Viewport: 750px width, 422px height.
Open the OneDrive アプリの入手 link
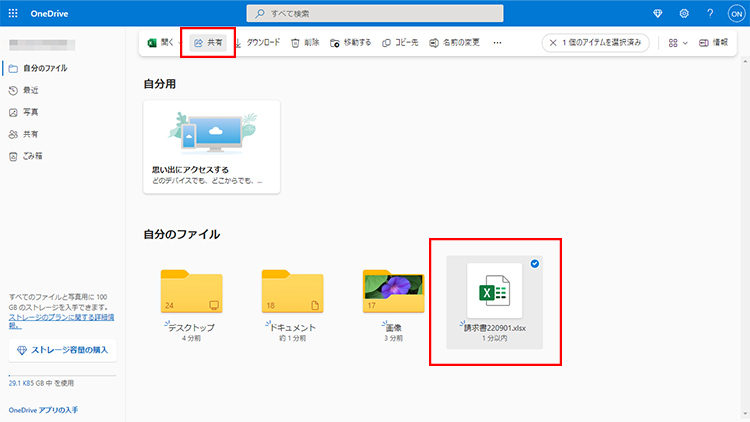[x=42, y=410]
